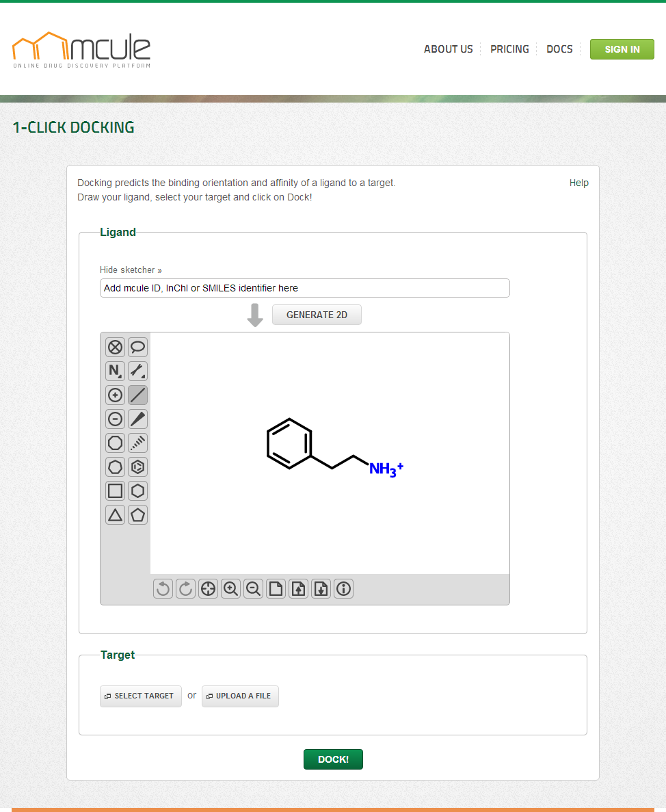Select the lasso selection tool

138,348
